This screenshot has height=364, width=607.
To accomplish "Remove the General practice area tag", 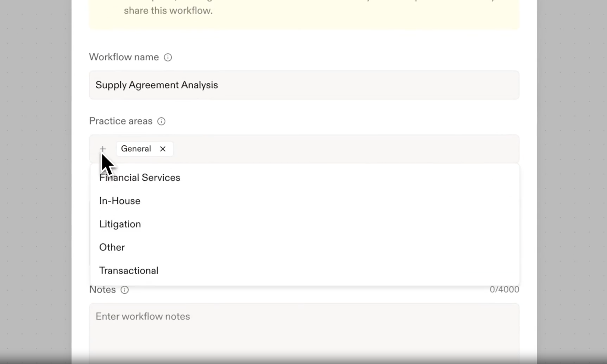I will [163, 149].
